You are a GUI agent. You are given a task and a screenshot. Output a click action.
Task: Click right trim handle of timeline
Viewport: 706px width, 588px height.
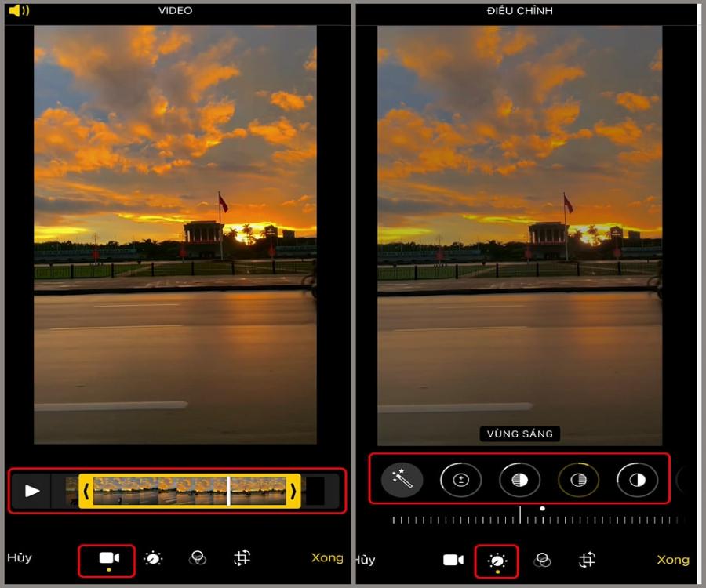pos(293,491)
